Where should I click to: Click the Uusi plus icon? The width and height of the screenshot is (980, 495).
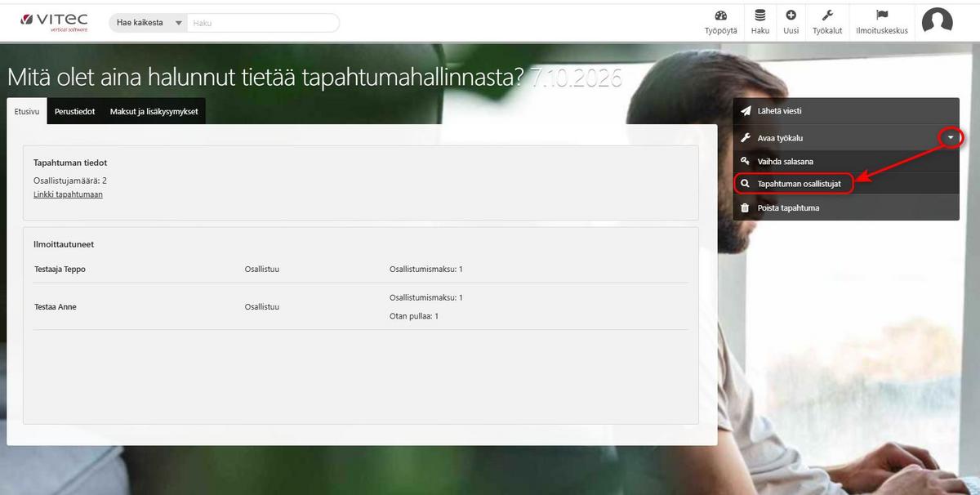[791, 16]
